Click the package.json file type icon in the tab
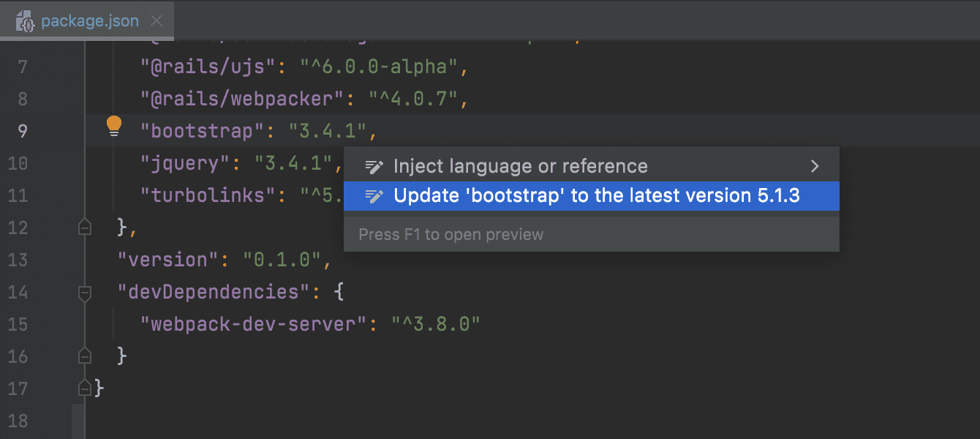This screenshot has height=439, width=980. 25,22
